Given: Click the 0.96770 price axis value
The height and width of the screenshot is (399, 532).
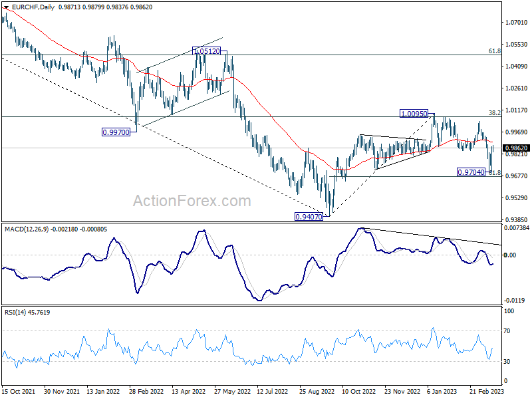Looking at the screenshot, I should pyautogui.click(x=517, y=176).
